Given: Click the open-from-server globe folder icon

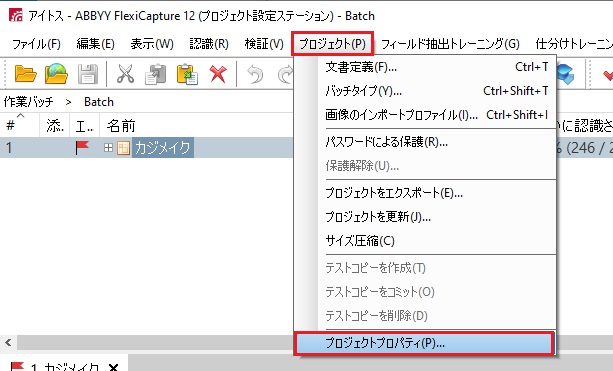Looking at the screenshot, I should pyautogui.click(x=56, y=73).
